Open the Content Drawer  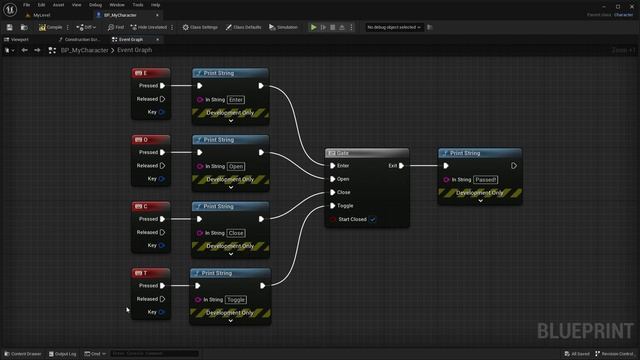(23, 353)
